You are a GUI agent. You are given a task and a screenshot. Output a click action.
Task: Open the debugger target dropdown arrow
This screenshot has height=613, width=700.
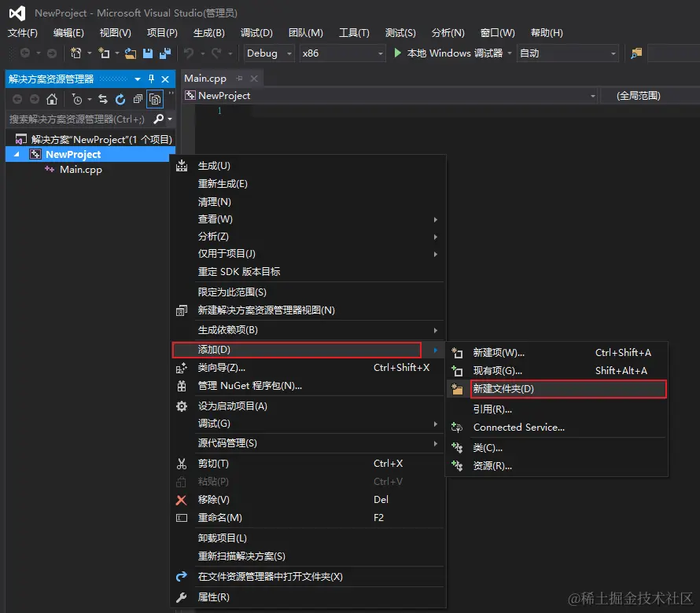pyautogui.click(x=510, y=53)
